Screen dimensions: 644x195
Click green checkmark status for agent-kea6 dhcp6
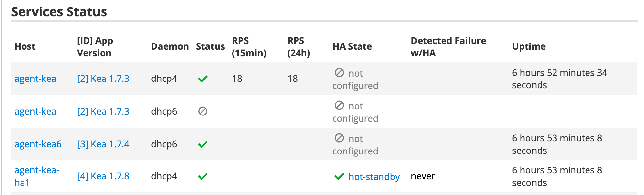[203, 144]
